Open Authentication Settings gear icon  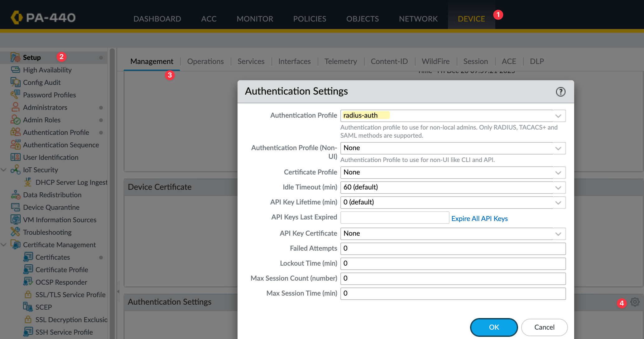[635, 302]
